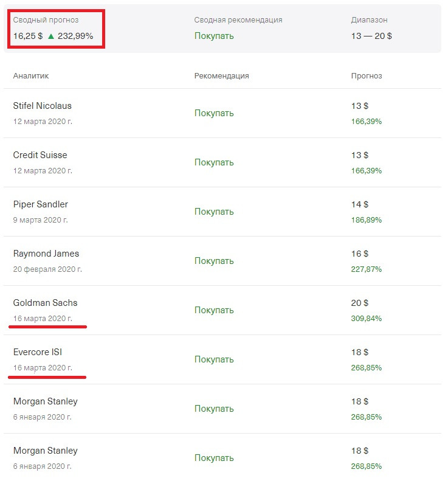448x478 pixels.
Task: Click the Прогноз column header
Action: tap(367, 76)
